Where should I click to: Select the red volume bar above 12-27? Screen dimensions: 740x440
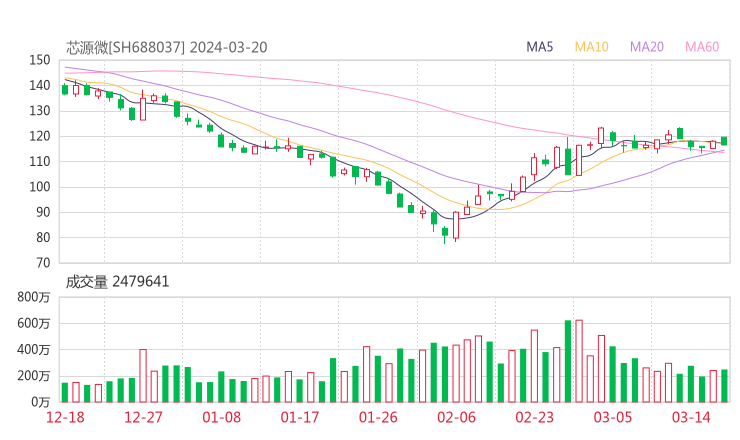coord(143,376)
